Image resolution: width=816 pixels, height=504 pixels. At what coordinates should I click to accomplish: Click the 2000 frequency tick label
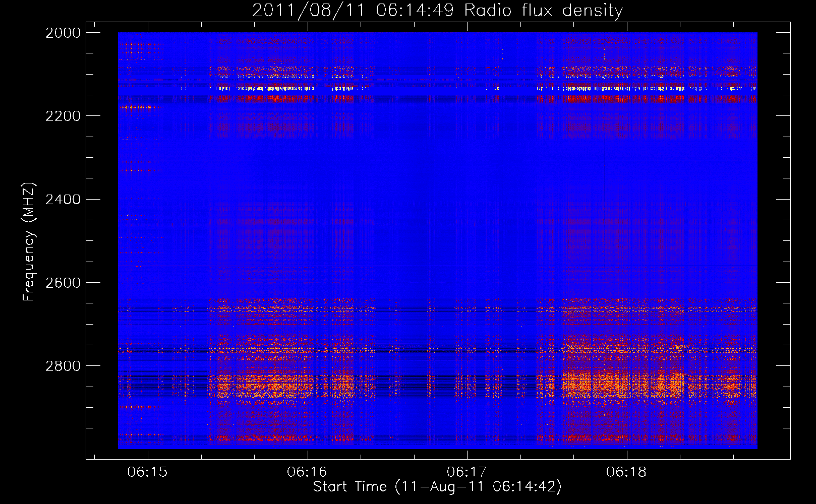[63, 33]
